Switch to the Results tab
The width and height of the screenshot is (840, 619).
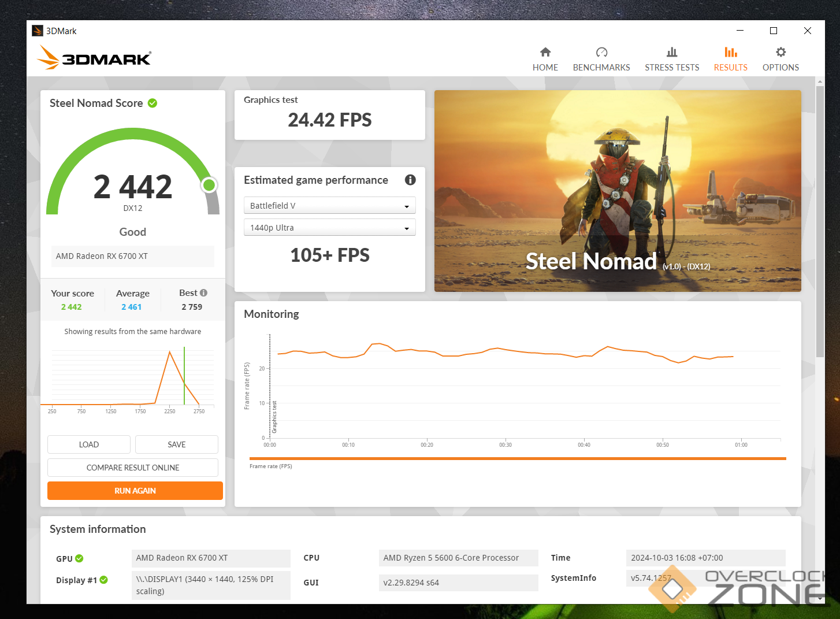(730, 59)
